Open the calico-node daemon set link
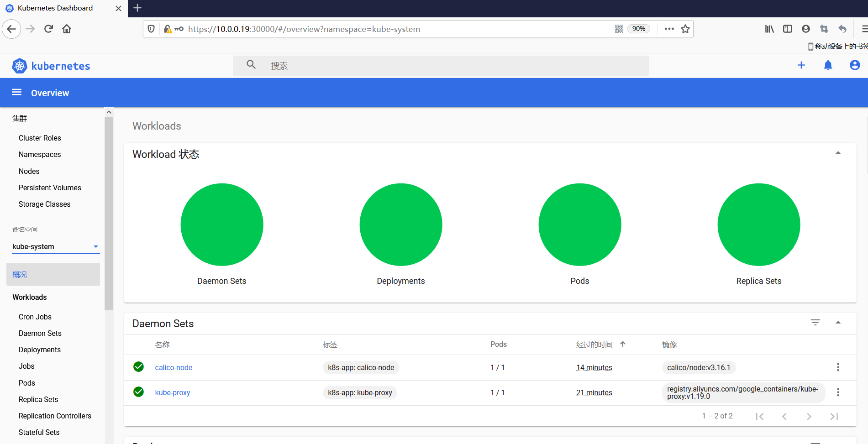Screen dimensions: 868x444 point(174,367)
